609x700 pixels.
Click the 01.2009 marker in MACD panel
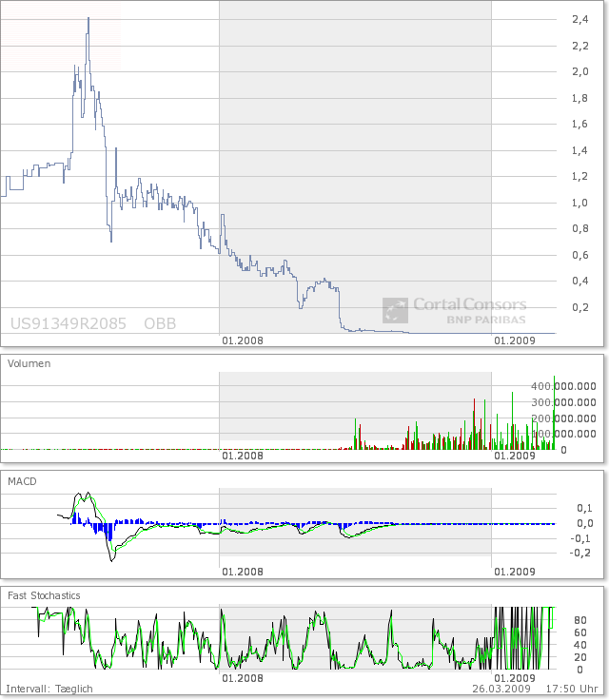pos(515,572)
